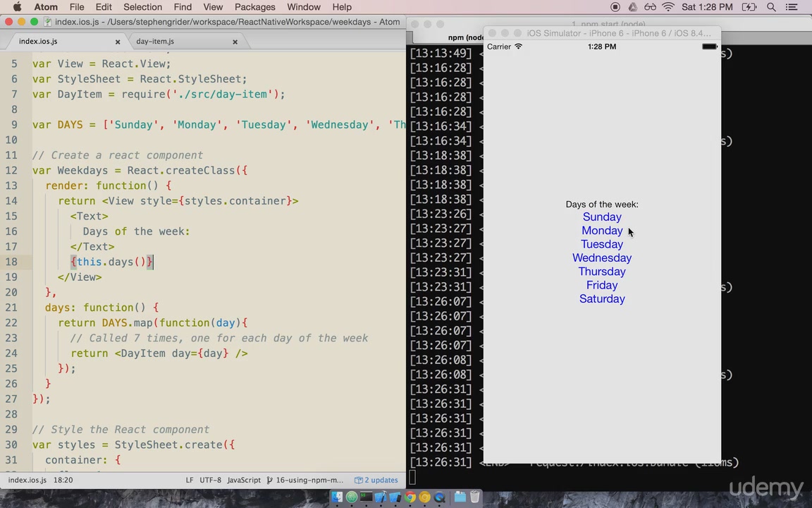812x508 pixels.
Task: Click 'Monday' in the iOS Simulator
Action: (602, 231)
